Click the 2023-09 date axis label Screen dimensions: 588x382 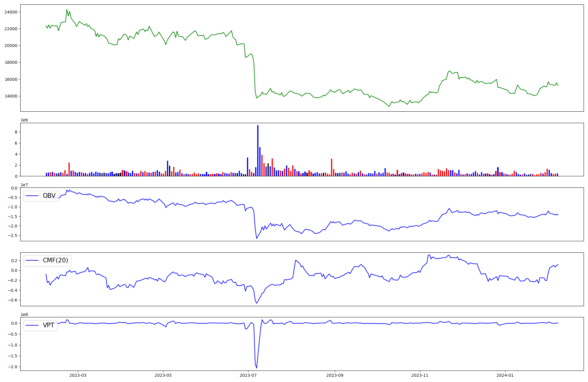point(335,375)
